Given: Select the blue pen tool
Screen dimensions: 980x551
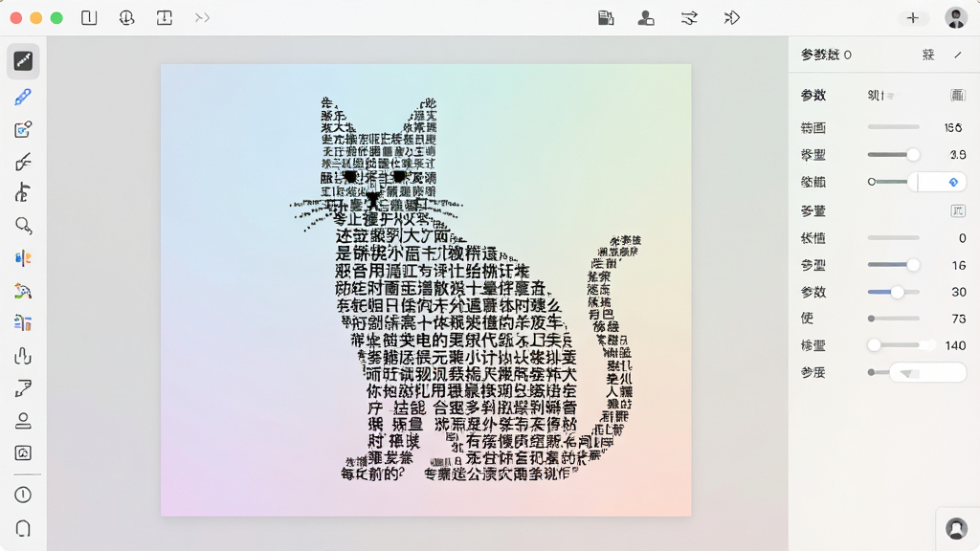Looking at the screenshot, I should (x=23, y=97).
